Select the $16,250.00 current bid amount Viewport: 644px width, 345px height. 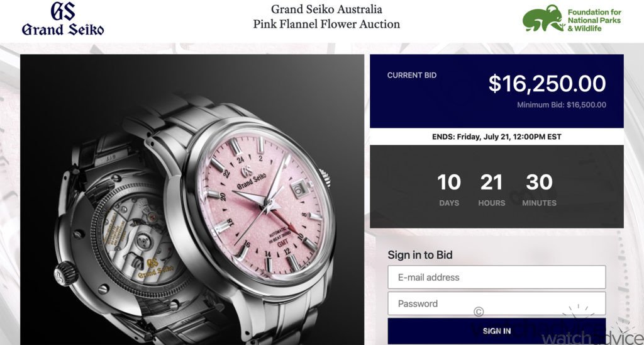547,84
